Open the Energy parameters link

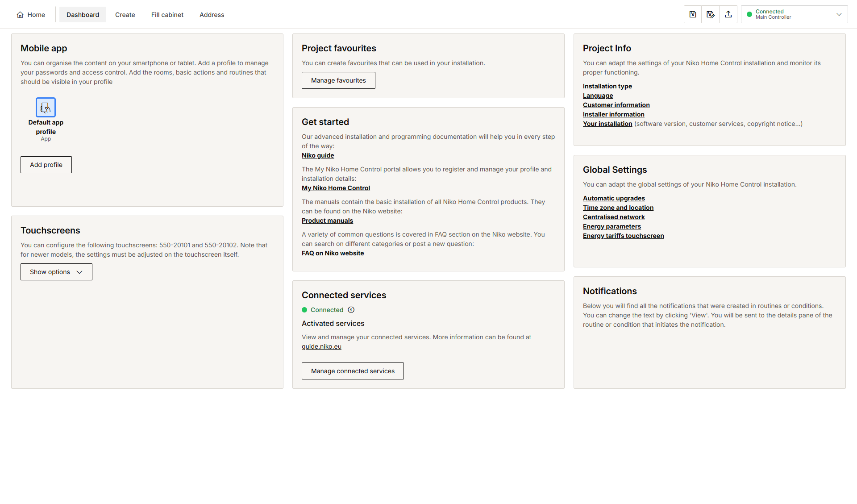click(612, 226)
